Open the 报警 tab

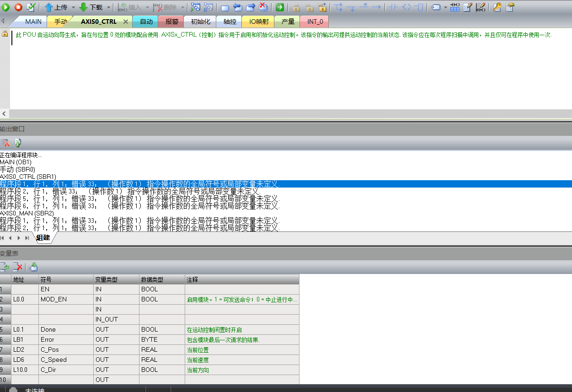(171, 21)
